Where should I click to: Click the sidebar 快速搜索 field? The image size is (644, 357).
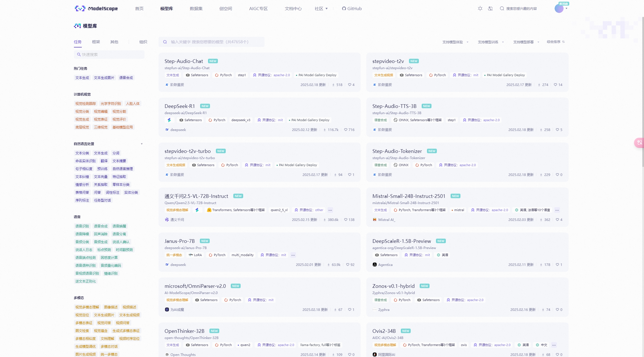(109, 55)
